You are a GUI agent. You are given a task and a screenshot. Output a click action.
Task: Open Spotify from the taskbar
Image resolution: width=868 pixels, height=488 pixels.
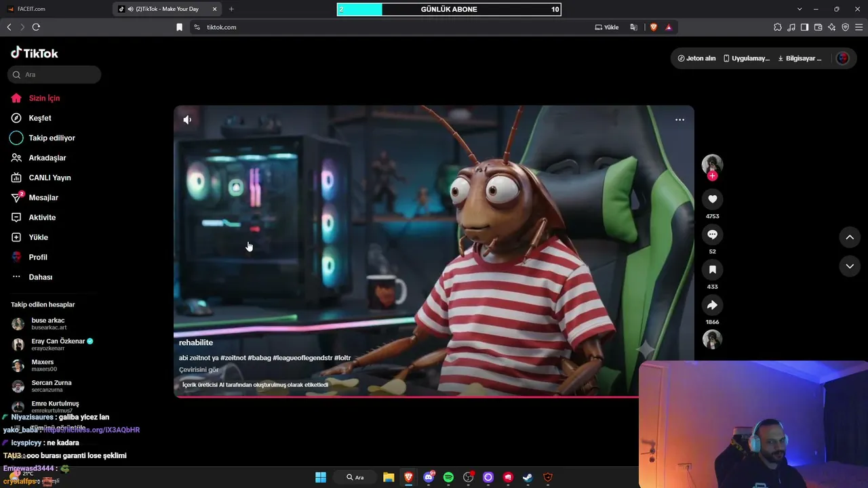448,477
